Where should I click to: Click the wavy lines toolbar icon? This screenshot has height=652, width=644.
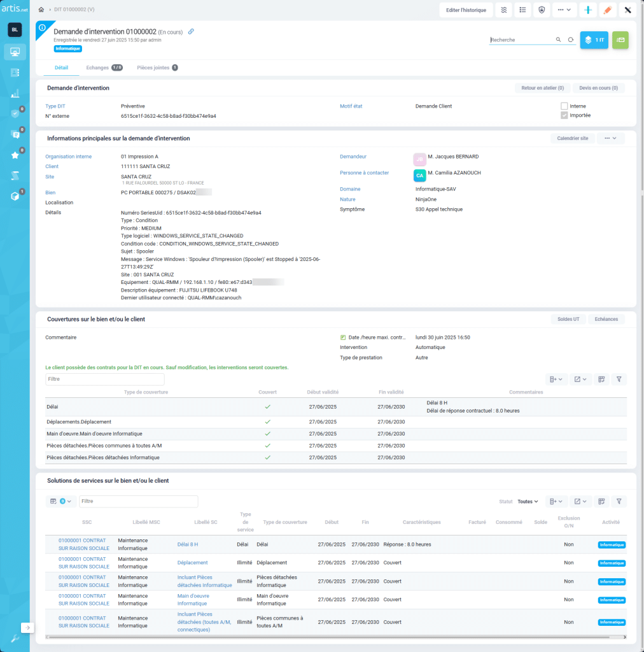[503, 10]
